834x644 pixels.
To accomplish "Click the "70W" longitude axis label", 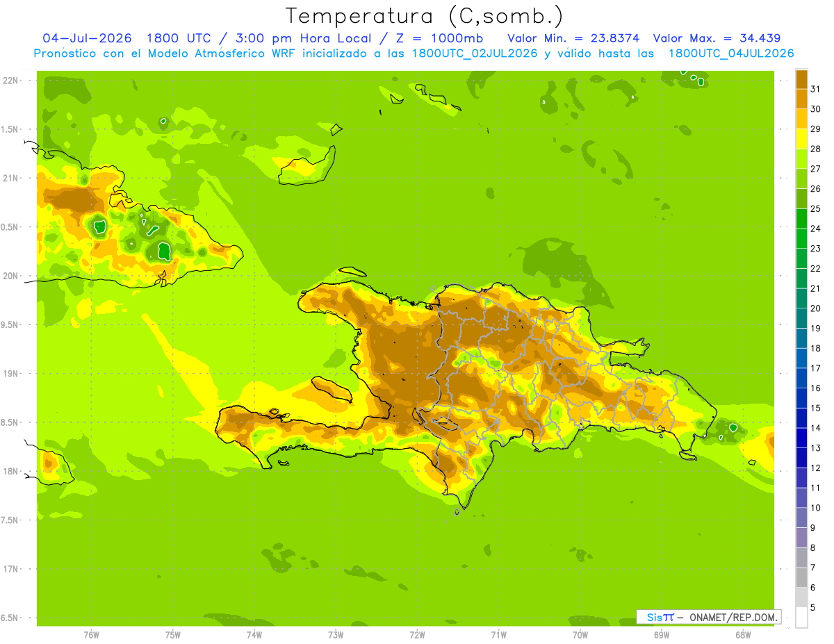I will tap(580, 635).
